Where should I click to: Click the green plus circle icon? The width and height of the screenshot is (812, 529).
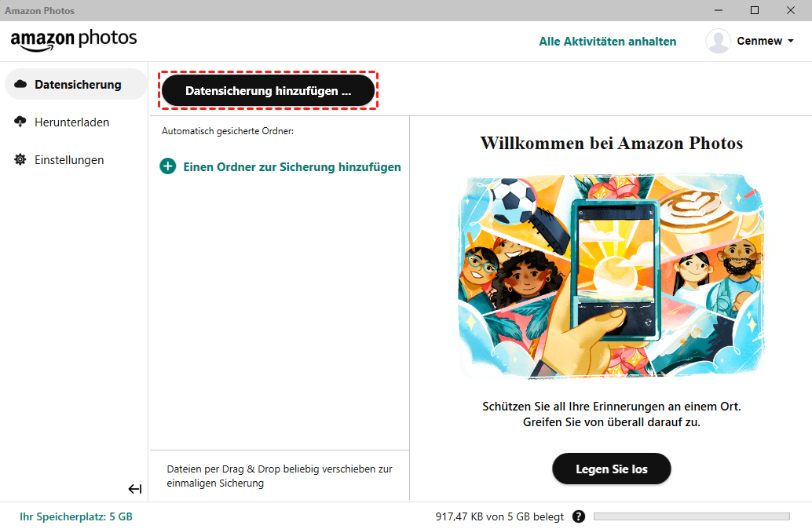pyautogui.click(x=168, y=166)
